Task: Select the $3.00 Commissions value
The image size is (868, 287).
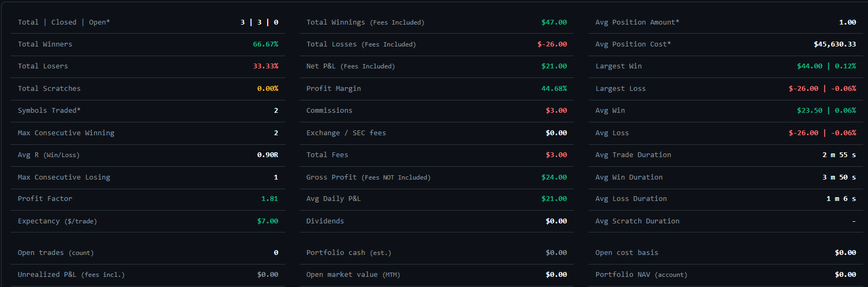Action: pos(556,111)
